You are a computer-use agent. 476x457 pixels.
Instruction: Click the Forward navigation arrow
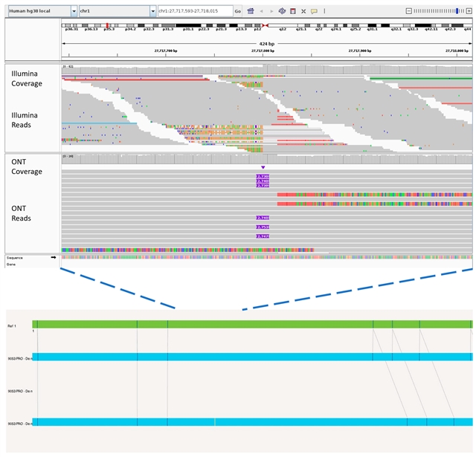[x=271, y=12]
